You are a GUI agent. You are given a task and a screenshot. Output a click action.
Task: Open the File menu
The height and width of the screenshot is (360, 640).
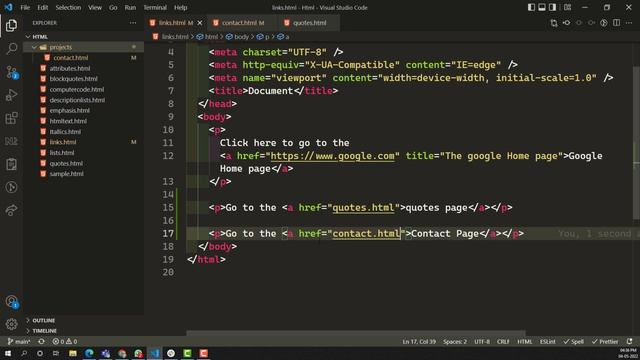(x=25, y=7)
